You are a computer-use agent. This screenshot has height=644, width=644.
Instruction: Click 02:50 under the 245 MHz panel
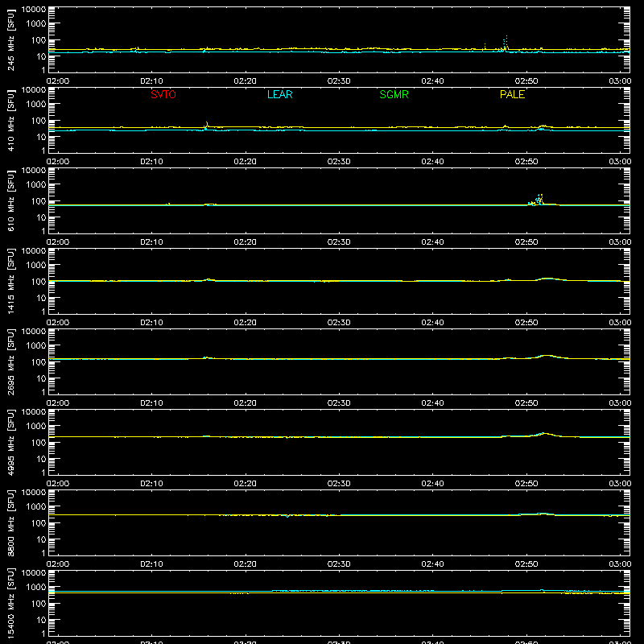click(526, 81)
